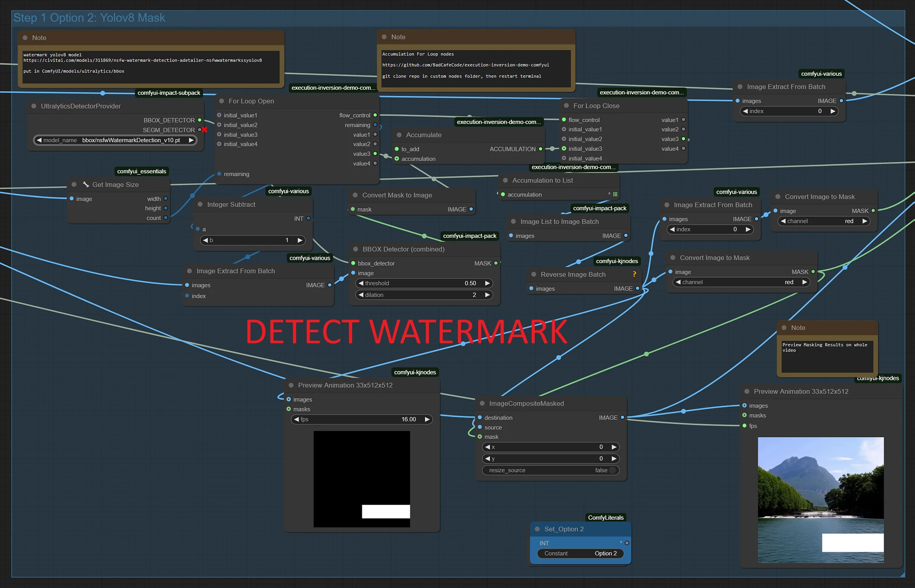Open the Constant Option 2 selector
The image size is (915, 588).
click(580, 554)
